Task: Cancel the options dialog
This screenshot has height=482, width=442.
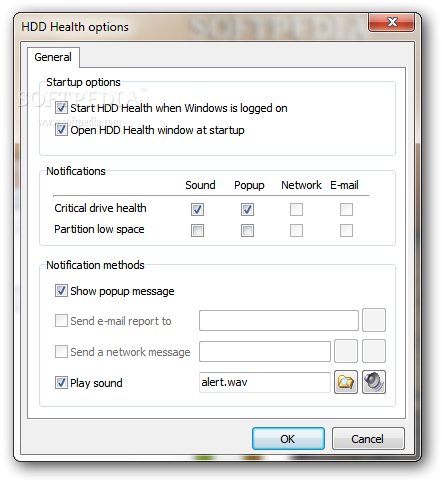Action: coord(368,439)
